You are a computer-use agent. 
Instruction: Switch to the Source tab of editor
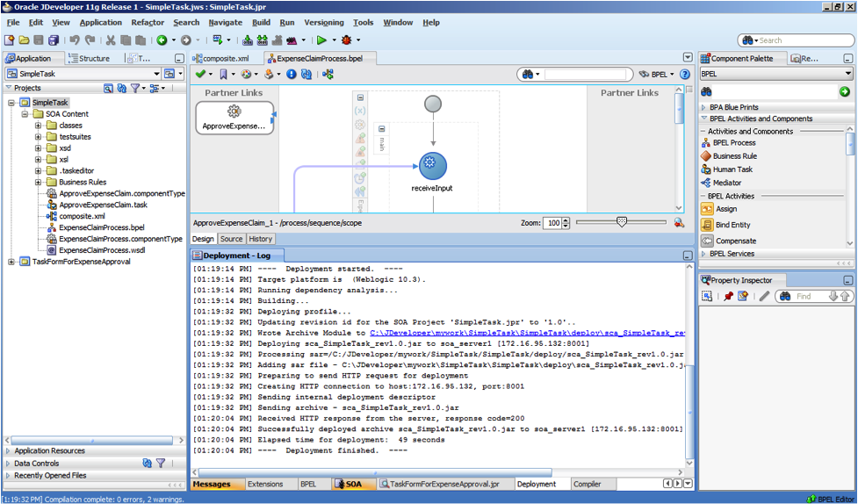point(231,239)
